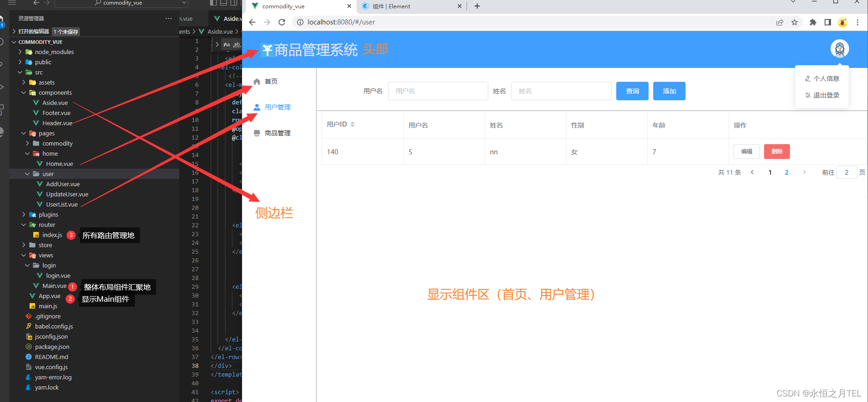The image size is (868, 402).
Task: Focus the 姓名 search input
Action: tap(561, 91)
